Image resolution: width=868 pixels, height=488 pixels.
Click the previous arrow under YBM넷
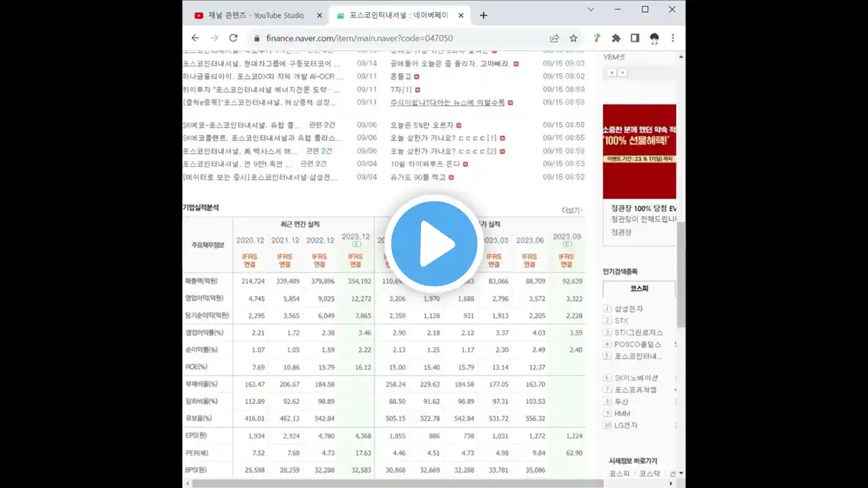click(x=612, y=73)
